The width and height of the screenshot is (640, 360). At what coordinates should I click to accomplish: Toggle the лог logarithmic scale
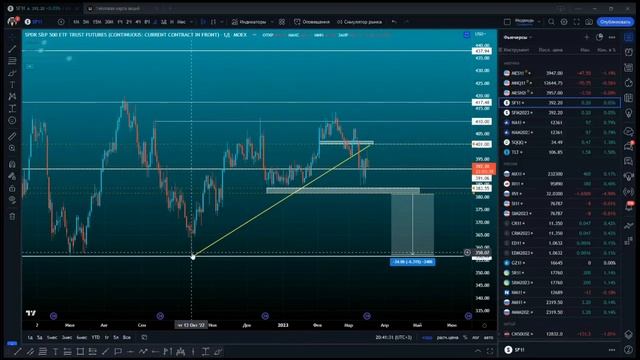[476, 338]
